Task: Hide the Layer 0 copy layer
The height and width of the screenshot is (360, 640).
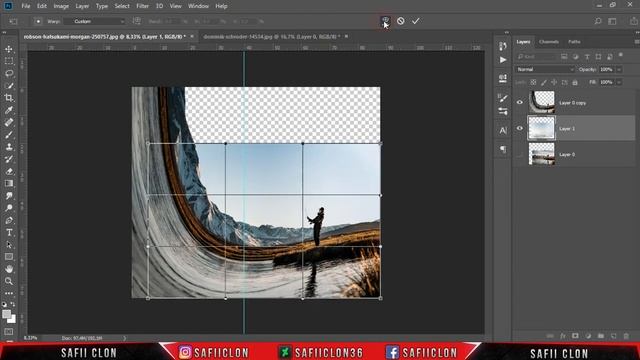Action: (520, 102)
